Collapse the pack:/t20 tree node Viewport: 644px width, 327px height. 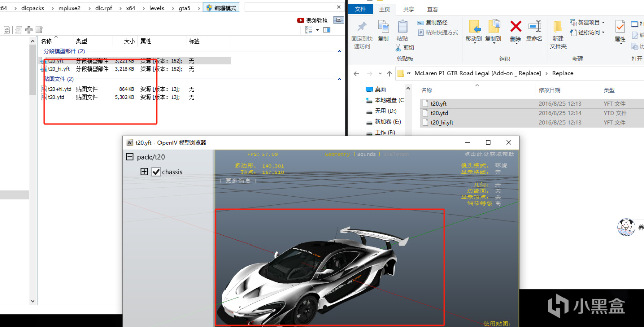coord(130,157)
